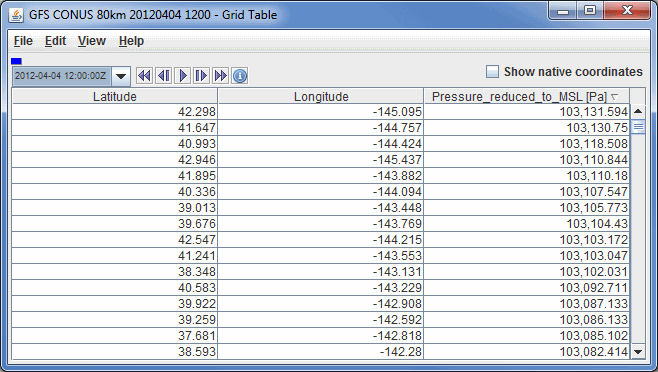Open the Edit menu
Viewport: 658px width, 372px height.
(x=55, y=41)
